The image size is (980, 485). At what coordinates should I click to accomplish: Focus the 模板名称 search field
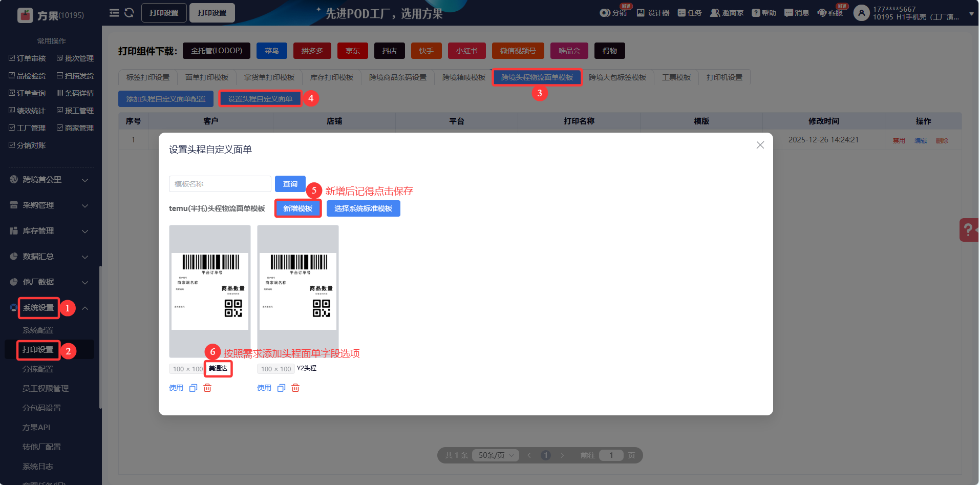click(x=220, y=184)
